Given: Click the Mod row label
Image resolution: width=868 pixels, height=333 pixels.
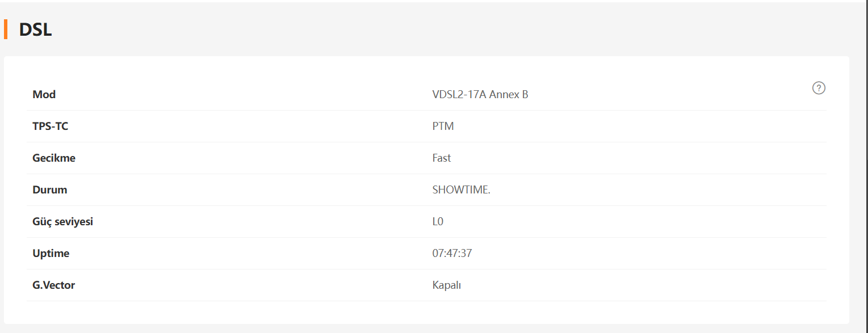Looking at the screenshot, I should click(x=44, y=95).
